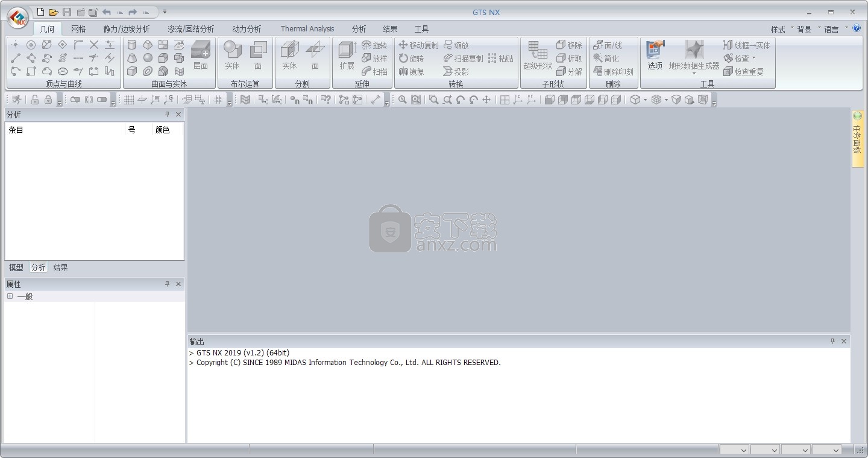
Task: Select the ellipse curve tool
Action: [63, 71]
